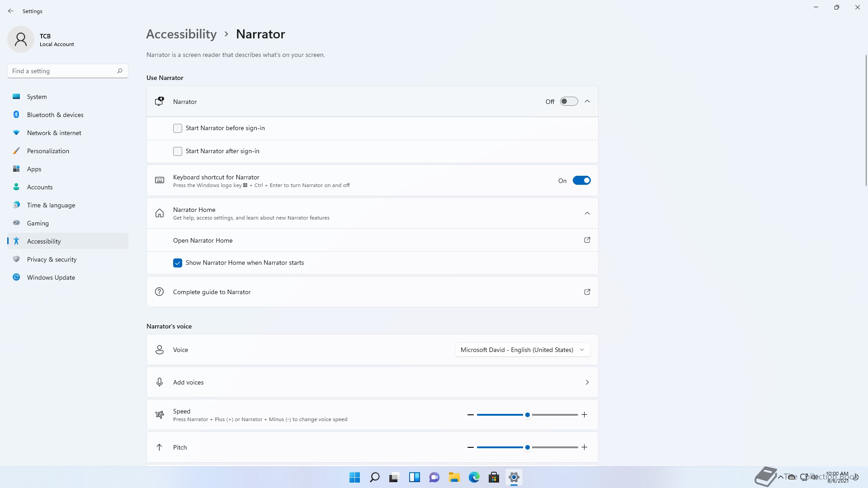This screenshot has height=488, width=868.
Task: Click the Find a setting search field
Action: click(68, 71)
